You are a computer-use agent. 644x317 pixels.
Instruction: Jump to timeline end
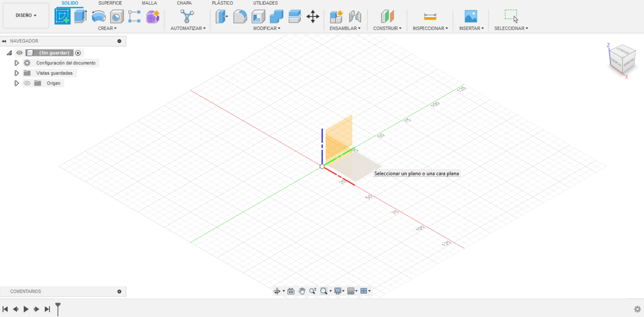tap(47, 309)
